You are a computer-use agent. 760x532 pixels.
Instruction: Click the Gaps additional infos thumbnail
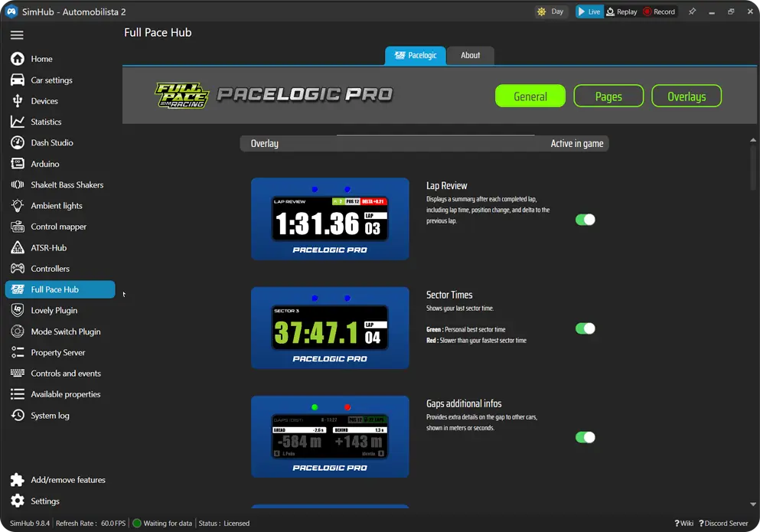(330, 436)
